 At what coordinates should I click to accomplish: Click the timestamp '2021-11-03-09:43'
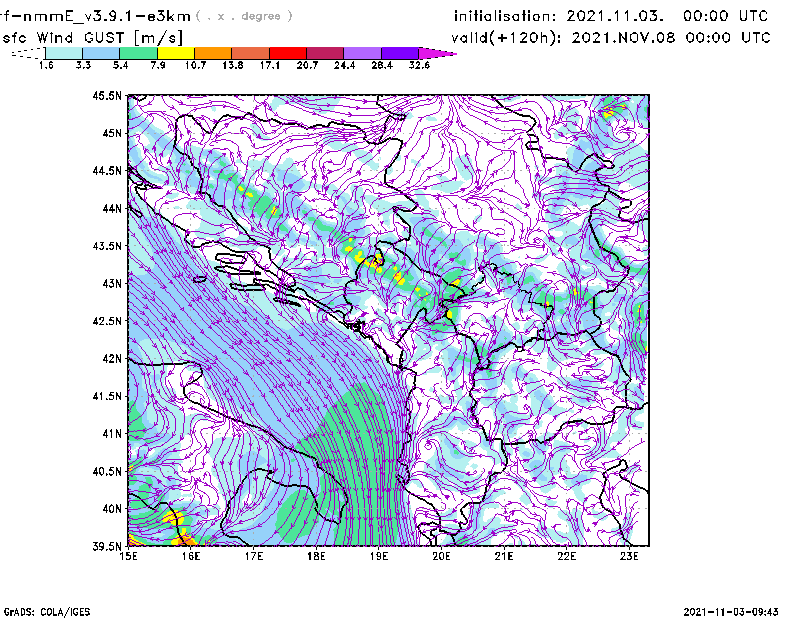731,612
